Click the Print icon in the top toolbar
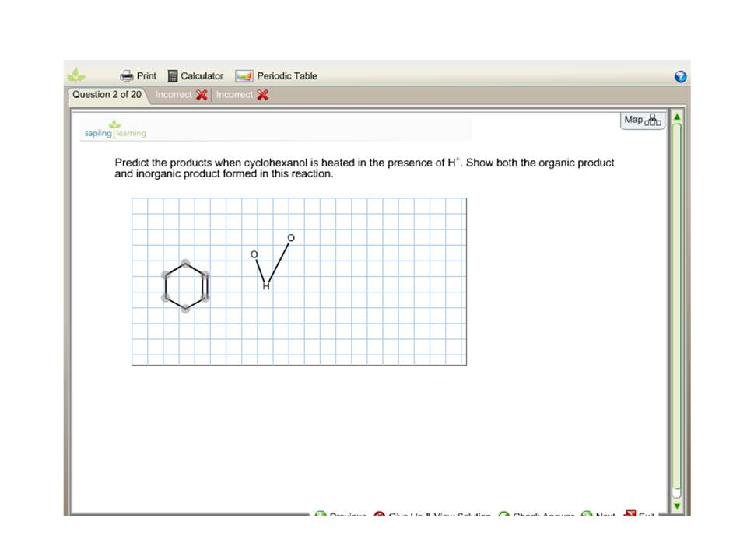Screen dimensions: 747x560 pos(126,75)
